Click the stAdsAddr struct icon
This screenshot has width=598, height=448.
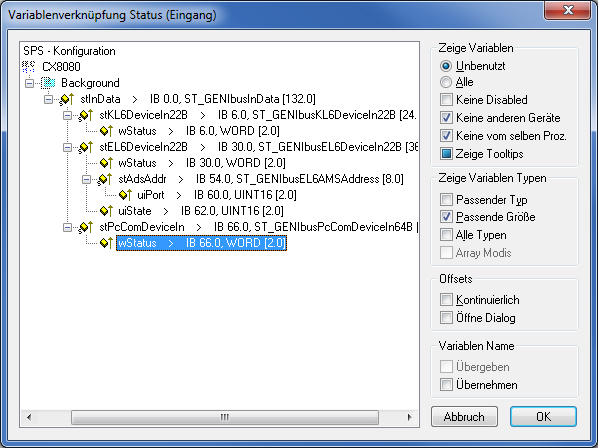[x=105, y=179]
